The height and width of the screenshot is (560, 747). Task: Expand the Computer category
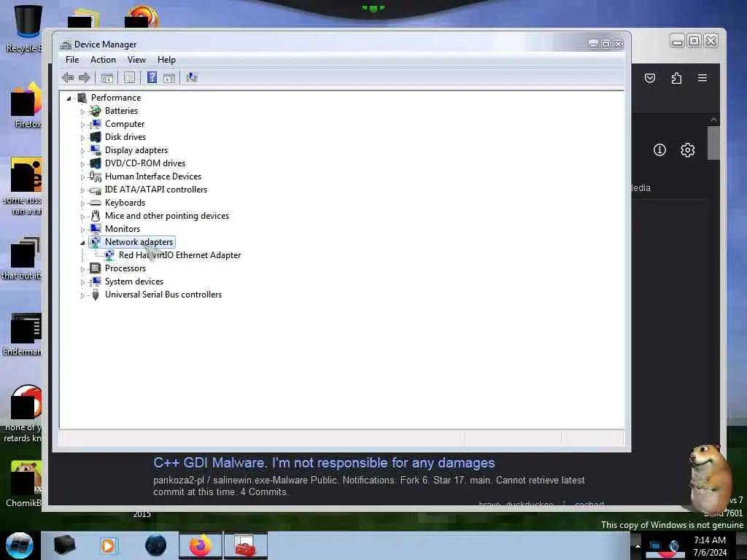(x=82, y=125)
